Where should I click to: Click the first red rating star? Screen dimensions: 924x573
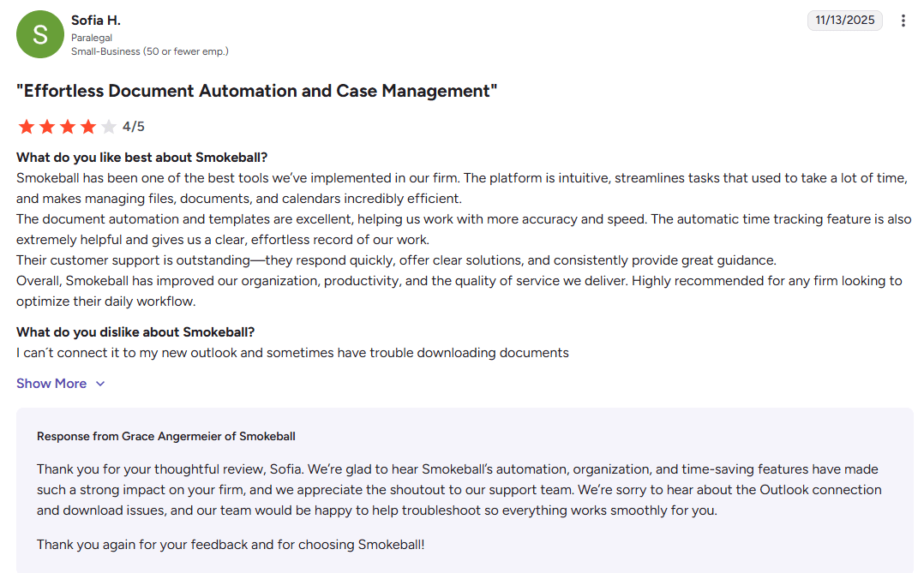point(27,127)
